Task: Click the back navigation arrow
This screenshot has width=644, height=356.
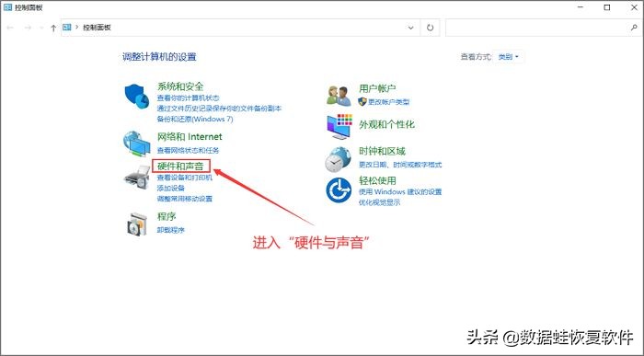Action: [10, 28]
